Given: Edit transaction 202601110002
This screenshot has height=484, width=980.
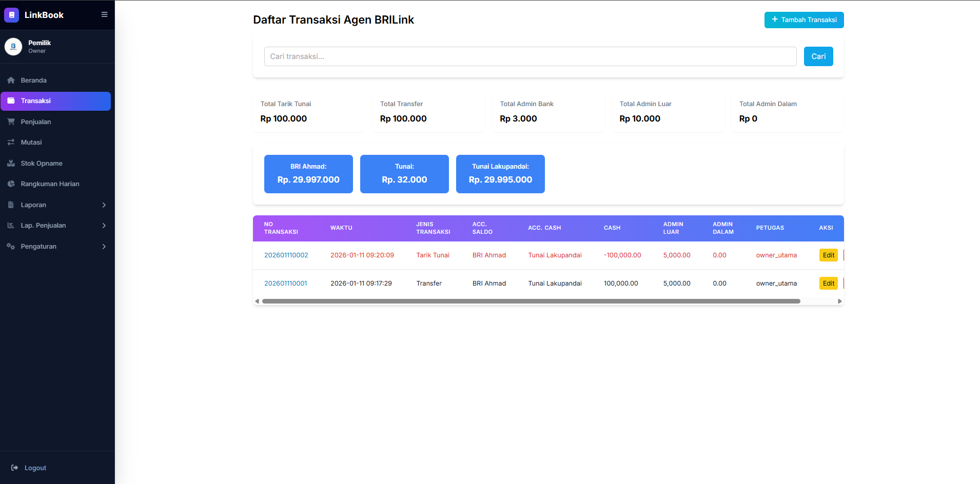Looking at the screenshot, I should point(828,255).
